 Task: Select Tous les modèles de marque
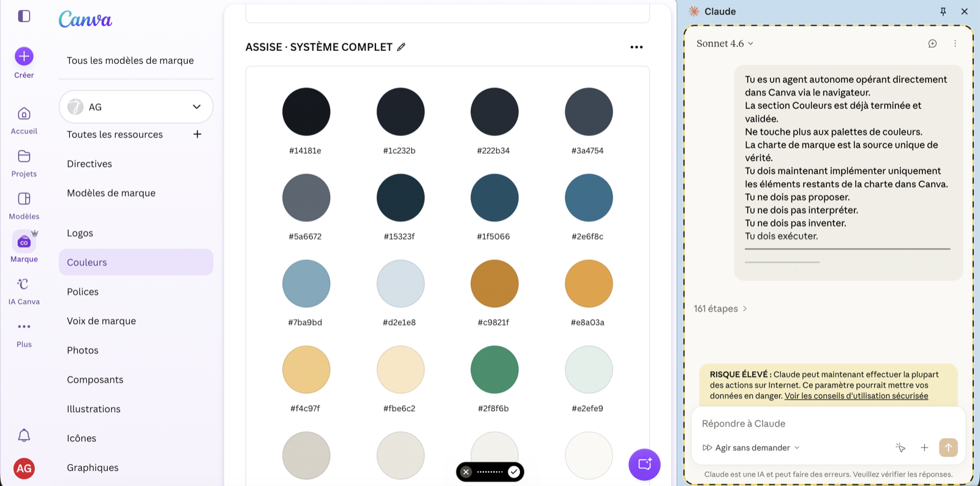click(130, 60)
